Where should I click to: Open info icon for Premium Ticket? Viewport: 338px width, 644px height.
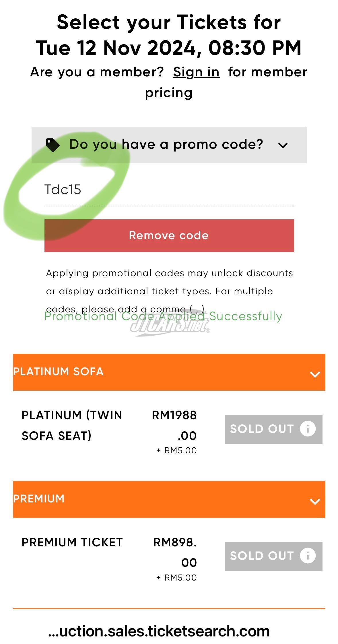[308, 556]
